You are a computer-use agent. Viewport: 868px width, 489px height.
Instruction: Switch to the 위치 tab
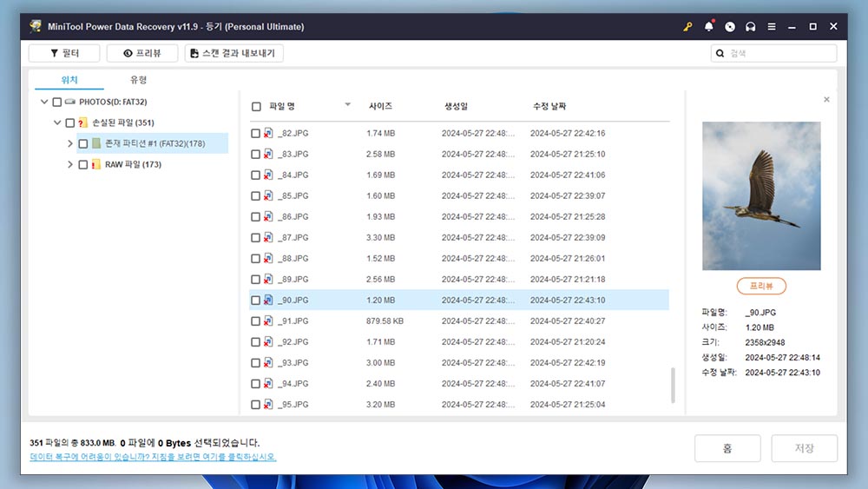[69, 80]
